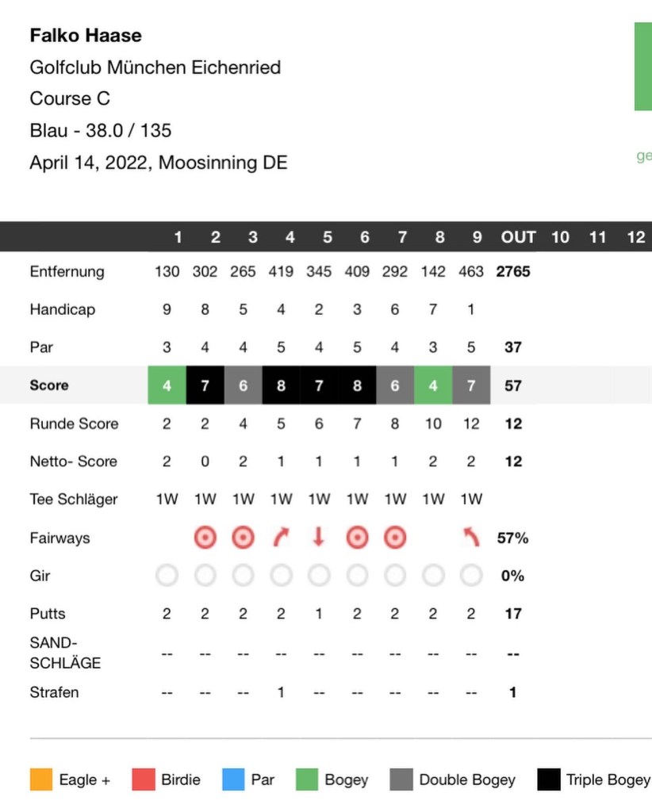Select the missed-right fairway arrow on hole 4
Viewport: 652px width, 812px height.
click(281, 538)
